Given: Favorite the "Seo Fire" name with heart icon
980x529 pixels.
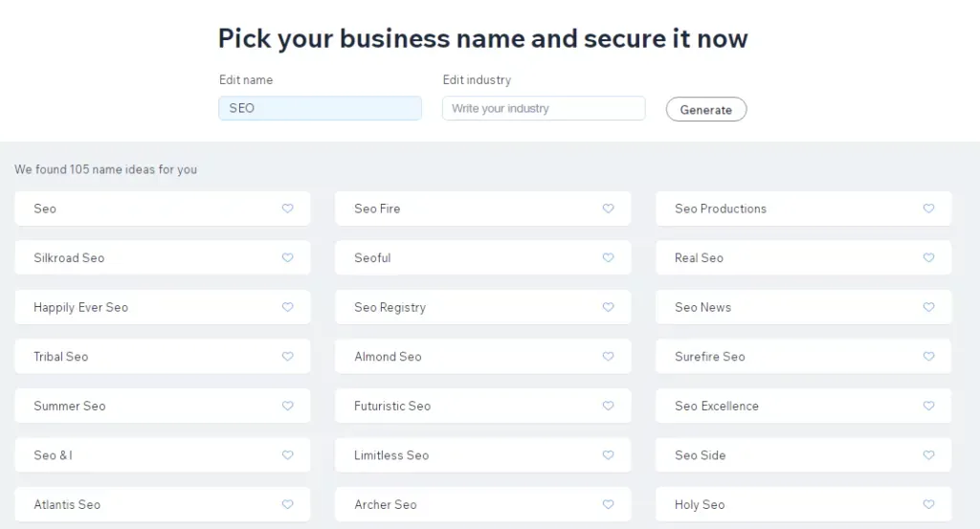Looking at the screenshot, I should click(608, 209).
